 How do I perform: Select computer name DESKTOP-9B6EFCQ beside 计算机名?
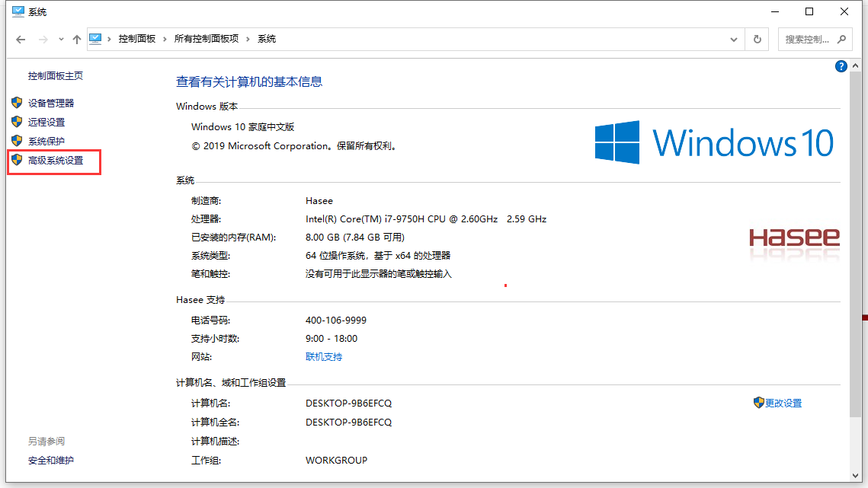[349, 403]
